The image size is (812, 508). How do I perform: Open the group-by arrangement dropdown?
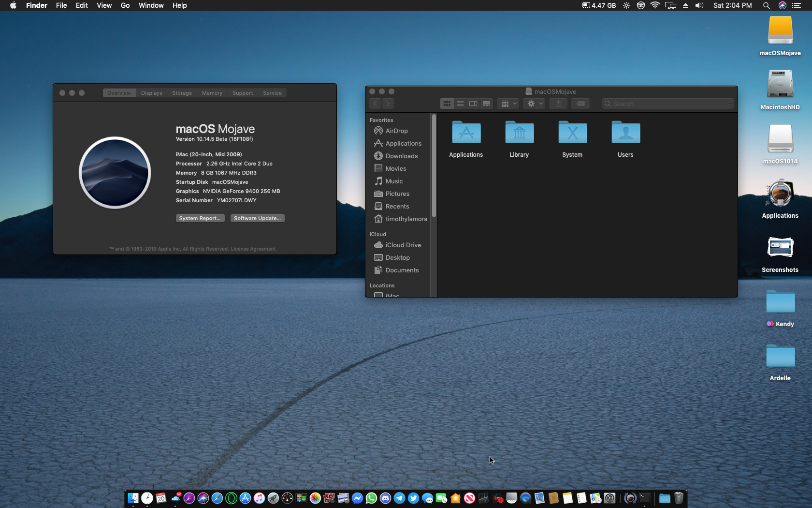point(508,104)
